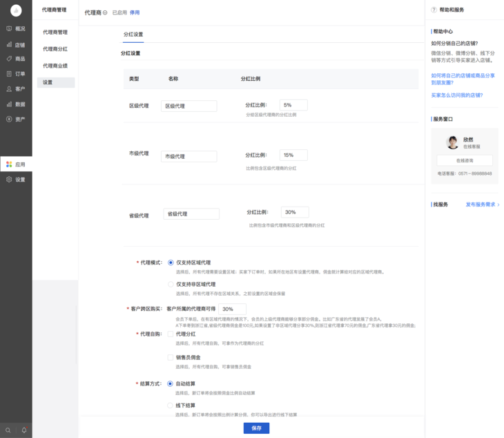Select 仅支持区域代理 radio option
This screenshot has height=438, width=504.
(x=171, y=263)
